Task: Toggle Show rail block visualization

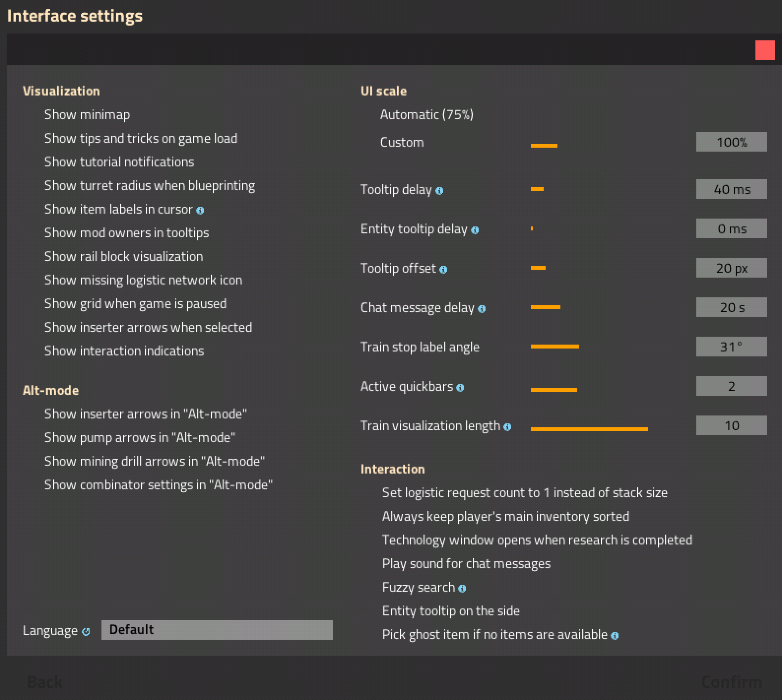Action: [x=124, y=256]
